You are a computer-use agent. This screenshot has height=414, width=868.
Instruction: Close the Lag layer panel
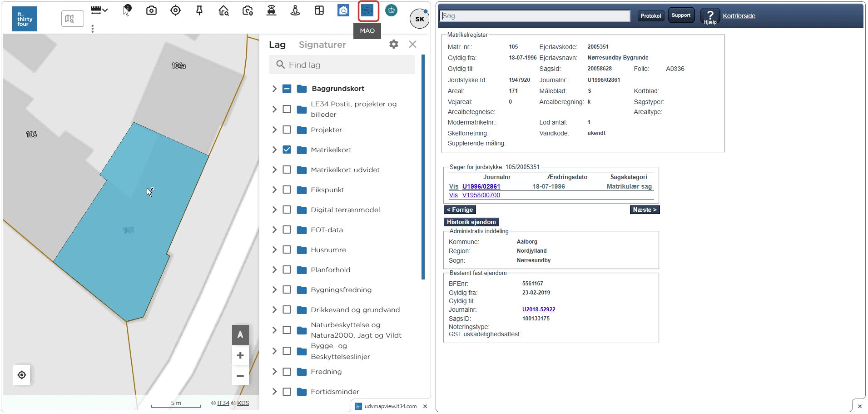tap(412, 44)
